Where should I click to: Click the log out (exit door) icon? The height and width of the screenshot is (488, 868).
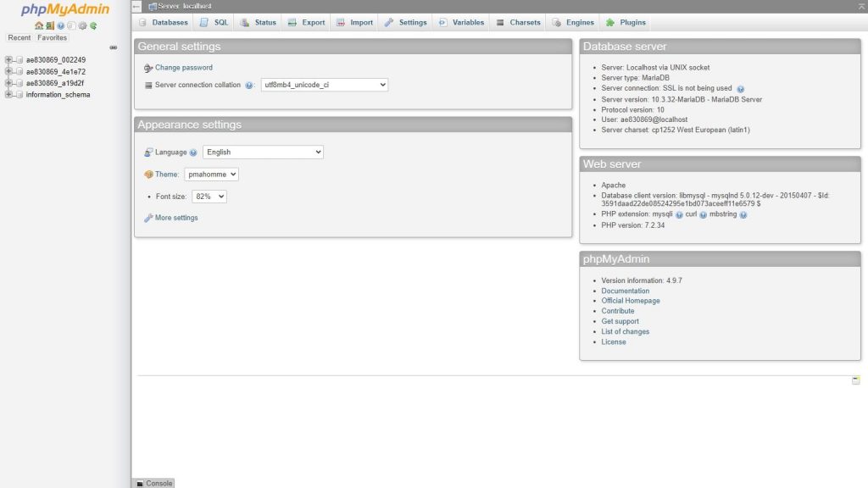pos(50,25)
